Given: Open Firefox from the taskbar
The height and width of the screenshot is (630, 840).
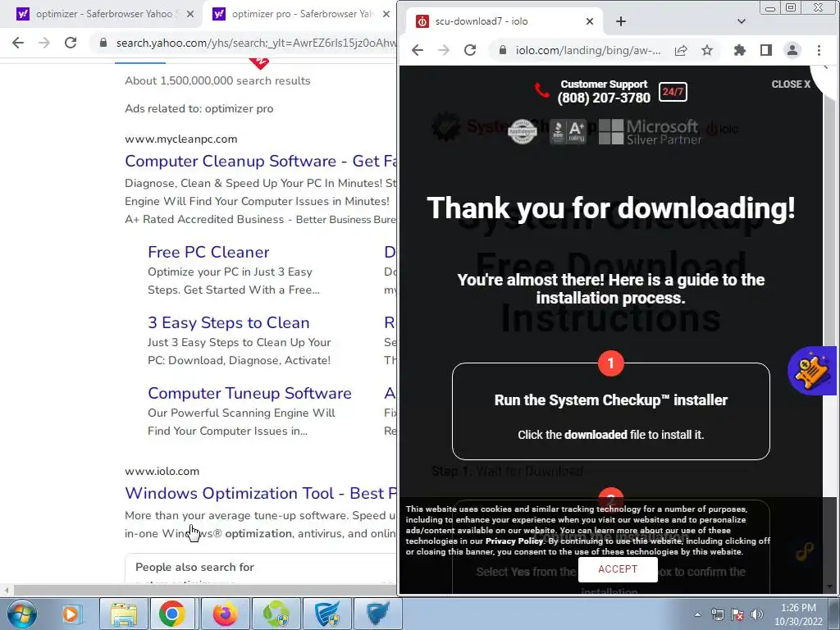Looking at the screenshot, I should [225, 614].
